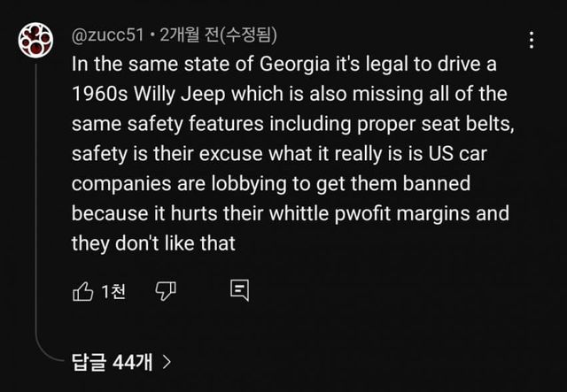The width and height of the screenshot is (567, 392).
Task: Click the 1천 like count
Action: click(113, 290)
